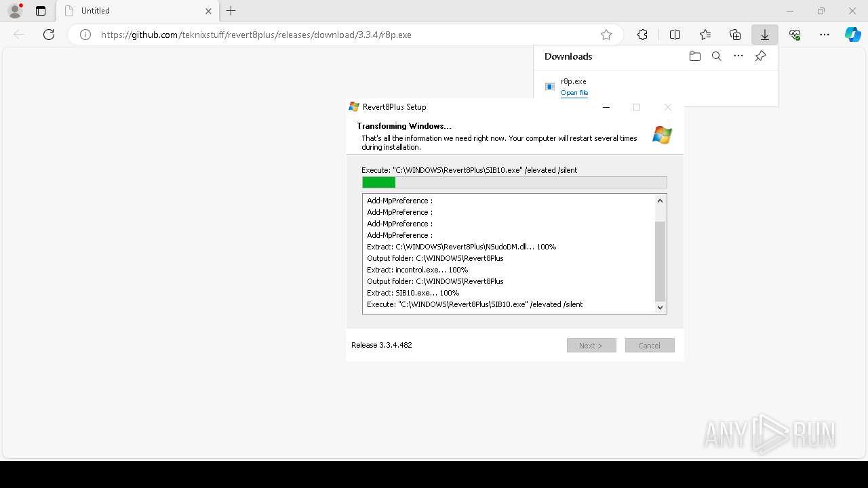
Task: Refresh the current page
Action: point(49,35)
